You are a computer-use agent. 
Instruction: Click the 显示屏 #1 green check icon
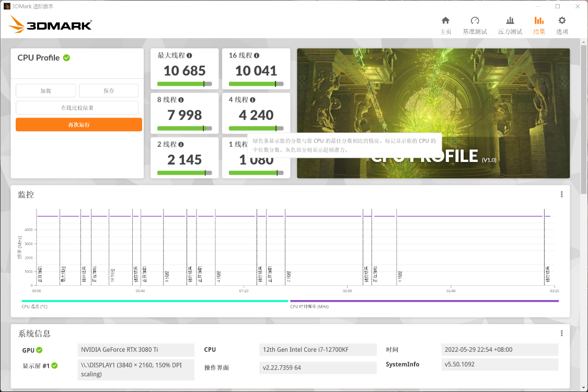pyautogui.click(x=54, y=365)
